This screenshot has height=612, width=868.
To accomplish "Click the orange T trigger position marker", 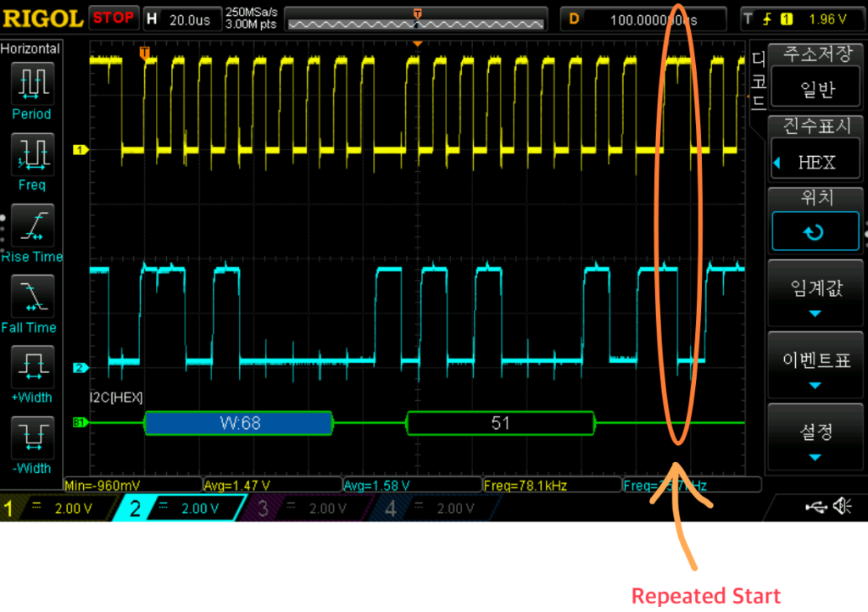I will click(x=144, y=53).
